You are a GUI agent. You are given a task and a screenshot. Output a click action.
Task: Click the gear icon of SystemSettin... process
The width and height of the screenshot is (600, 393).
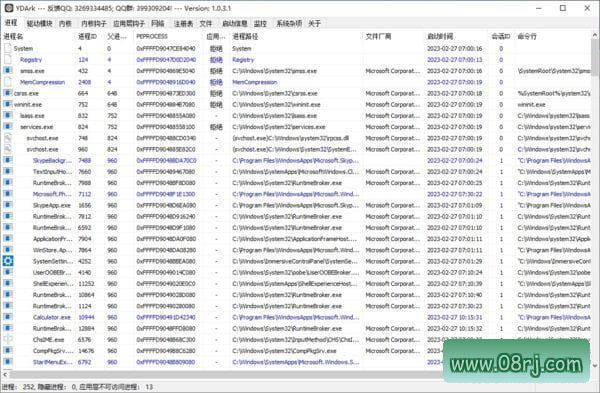[x=8, y=261]
